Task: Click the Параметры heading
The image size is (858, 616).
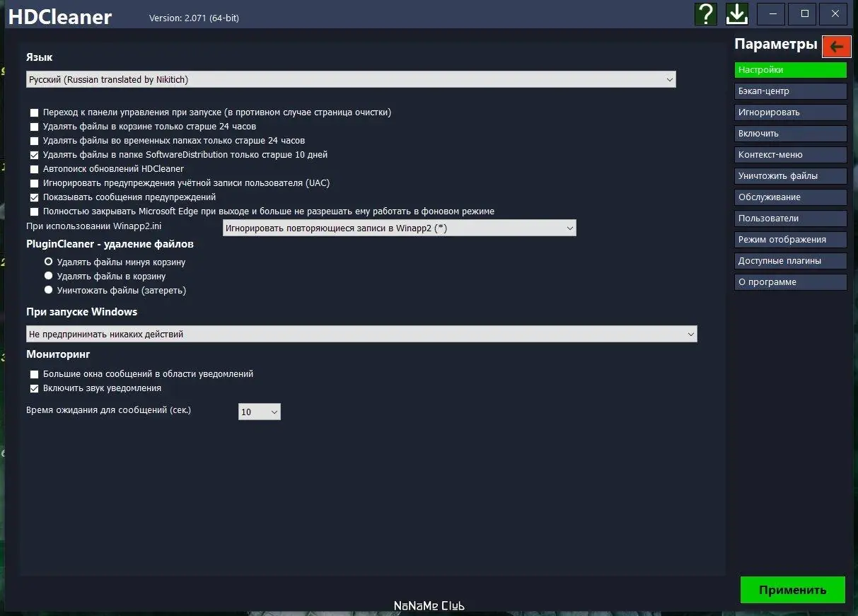Action: (x=776, y=44)
